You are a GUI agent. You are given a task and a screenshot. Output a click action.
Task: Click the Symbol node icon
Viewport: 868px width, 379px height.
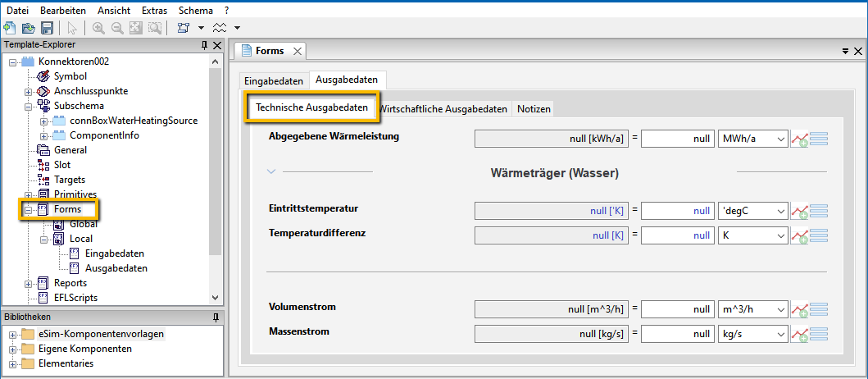(43, 76)
